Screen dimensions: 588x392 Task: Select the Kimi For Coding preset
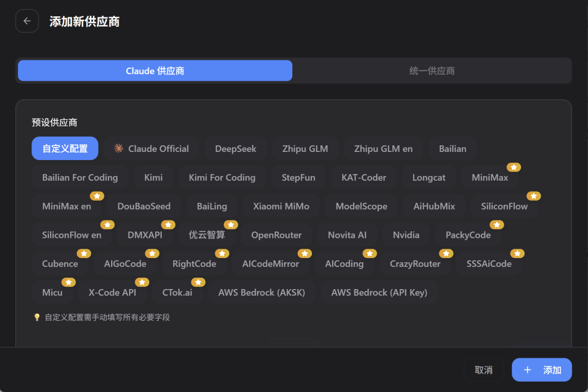coord(222,177)
